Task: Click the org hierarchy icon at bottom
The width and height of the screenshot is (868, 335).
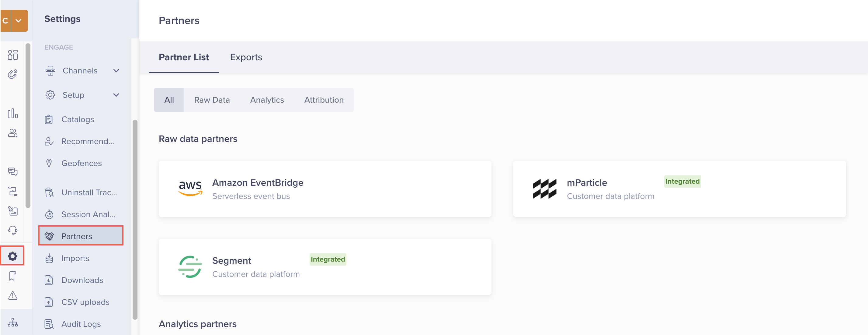Action: [x=13, y=322]
